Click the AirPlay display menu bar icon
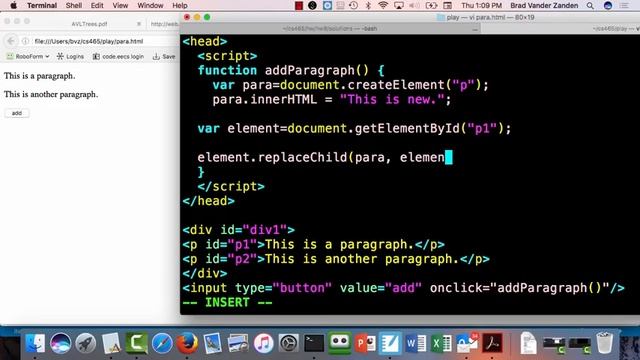This screenshot has height=360, width=640. (x=399, y=5)
